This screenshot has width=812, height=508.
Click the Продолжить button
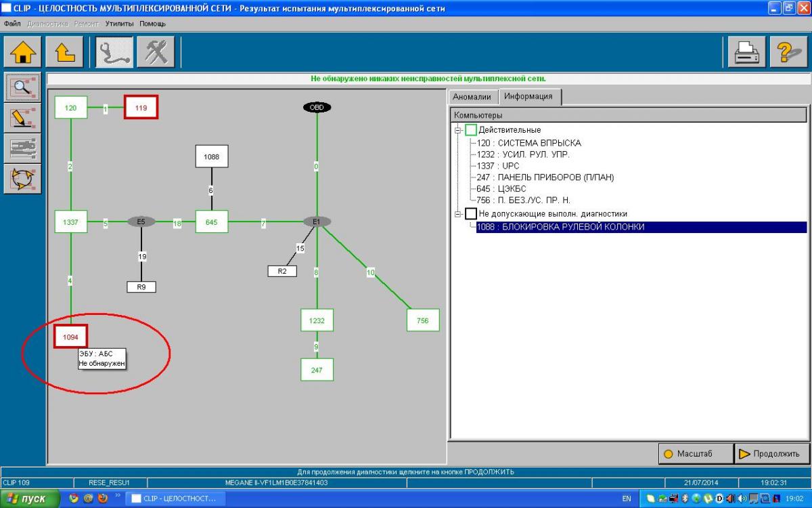pyautogui.click(x=771, y=454)
